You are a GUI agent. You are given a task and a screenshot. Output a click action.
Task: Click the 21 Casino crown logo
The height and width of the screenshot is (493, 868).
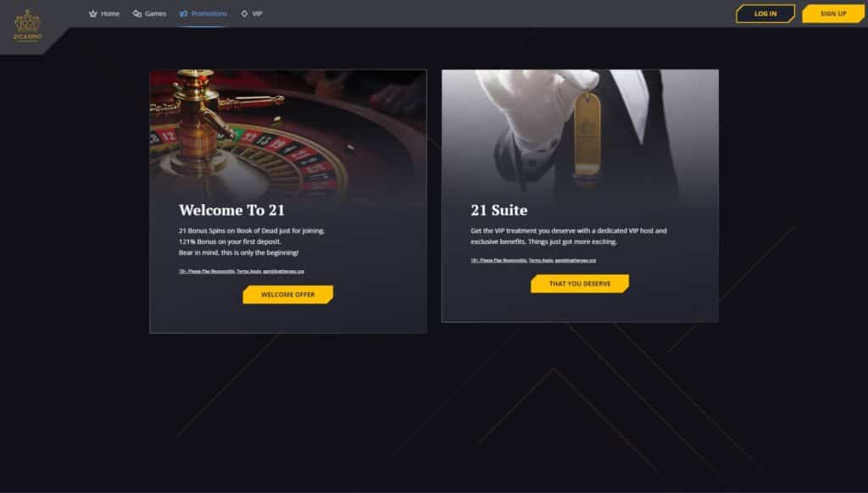tap(27, 25)
